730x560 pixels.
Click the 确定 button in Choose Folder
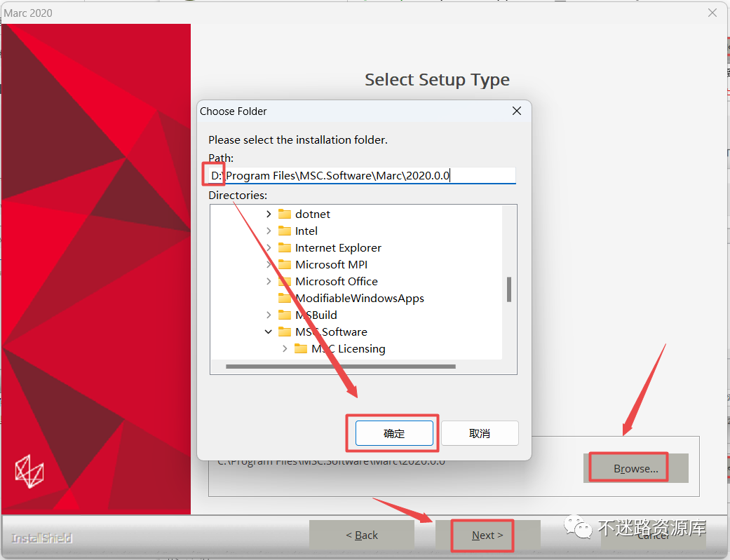394,433
